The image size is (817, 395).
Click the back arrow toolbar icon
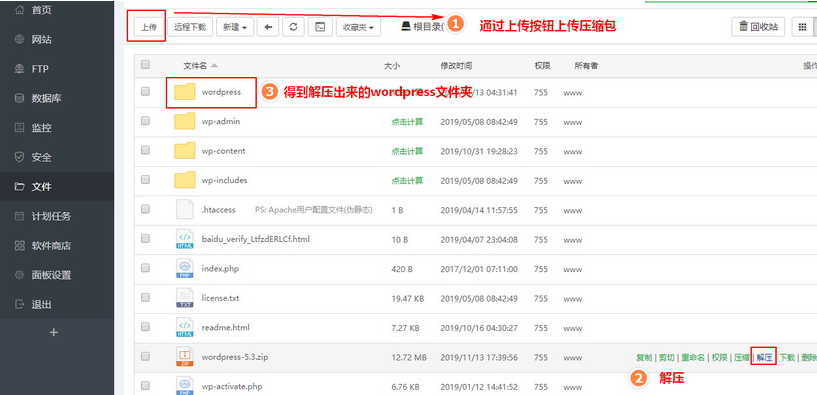tap(268, 27)
